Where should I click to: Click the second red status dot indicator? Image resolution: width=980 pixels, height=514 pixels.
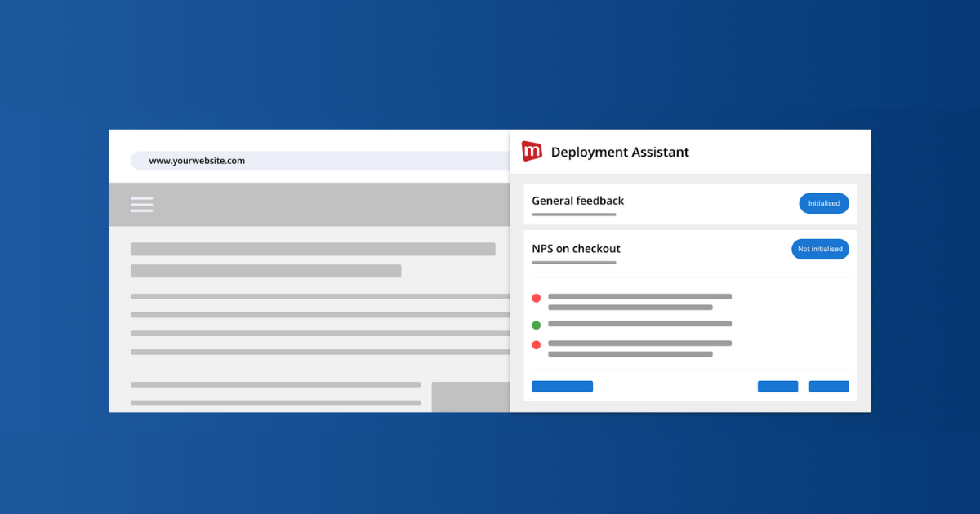(x=537, y=344)
